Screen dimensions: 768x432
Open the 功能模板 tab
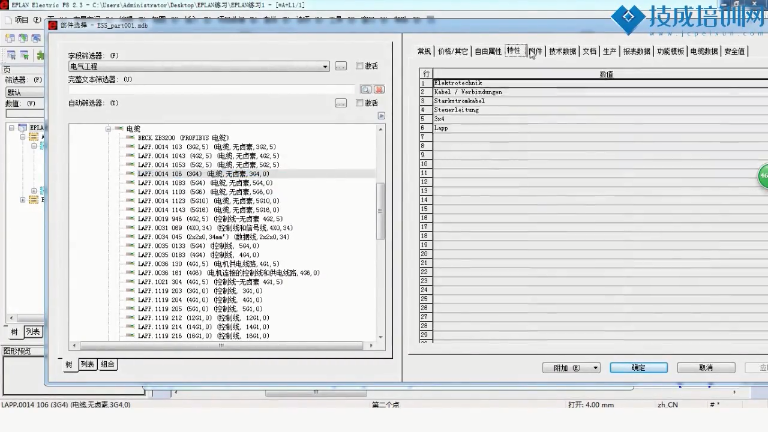pyautogui.click(x=671, y=51)
